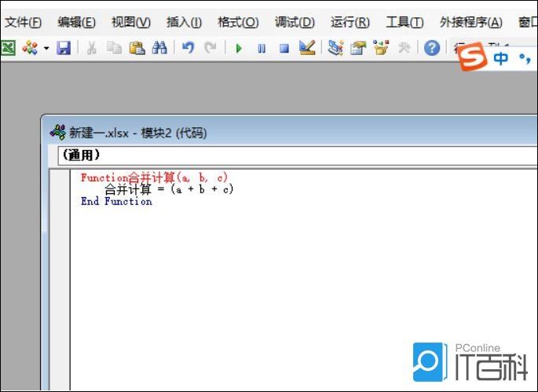Screen dimensions: 538x392
Task: Open the Project Explorer icon
Action: pyautogui.click(x=335, y=48)
